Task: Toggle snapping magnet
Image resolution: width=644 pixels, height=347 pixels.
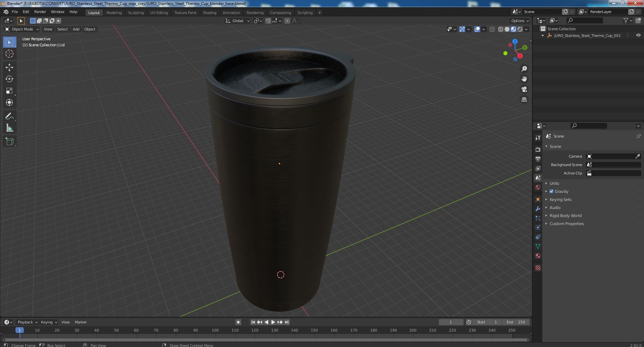Action: [x=268, y=21]
